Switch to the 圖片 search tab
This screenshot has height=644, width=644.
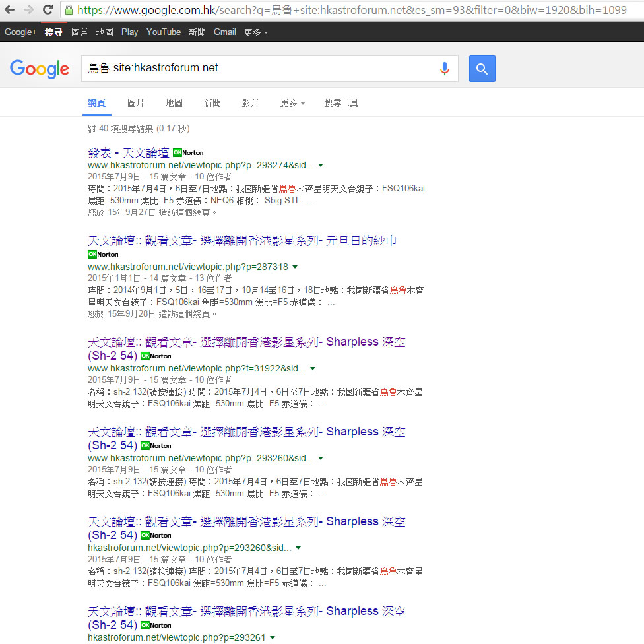(x=135, y=104)
